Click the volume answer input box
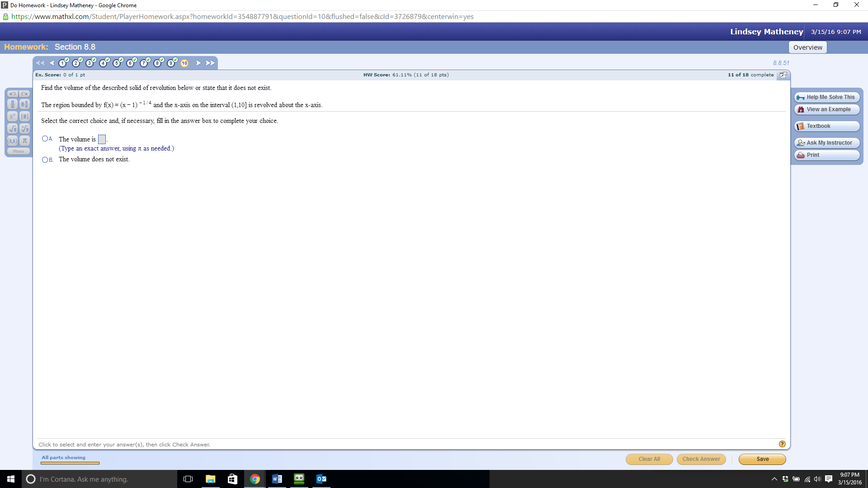Screen dimensions: 868x488 coord(102,139)
